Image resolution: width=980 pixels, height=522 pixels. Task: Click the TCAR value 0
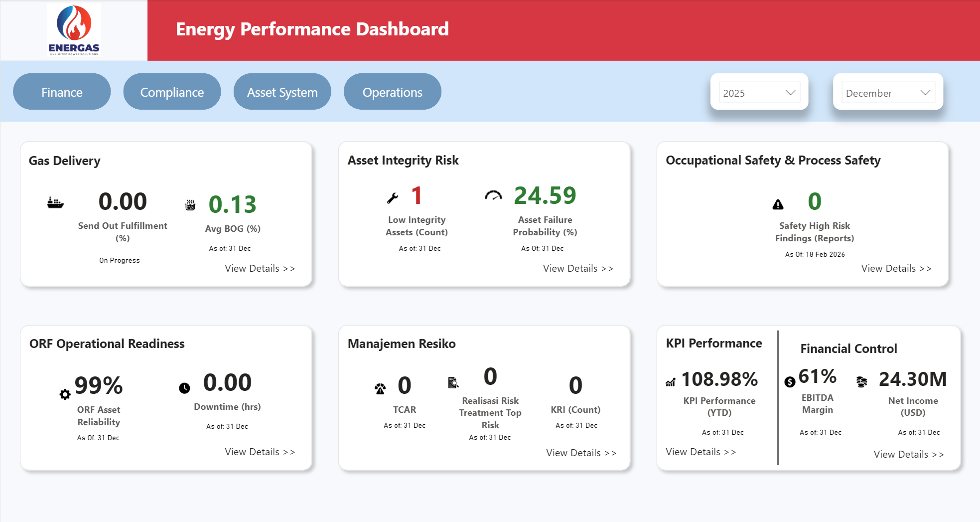pyautogui.click(x=405, y=385)
